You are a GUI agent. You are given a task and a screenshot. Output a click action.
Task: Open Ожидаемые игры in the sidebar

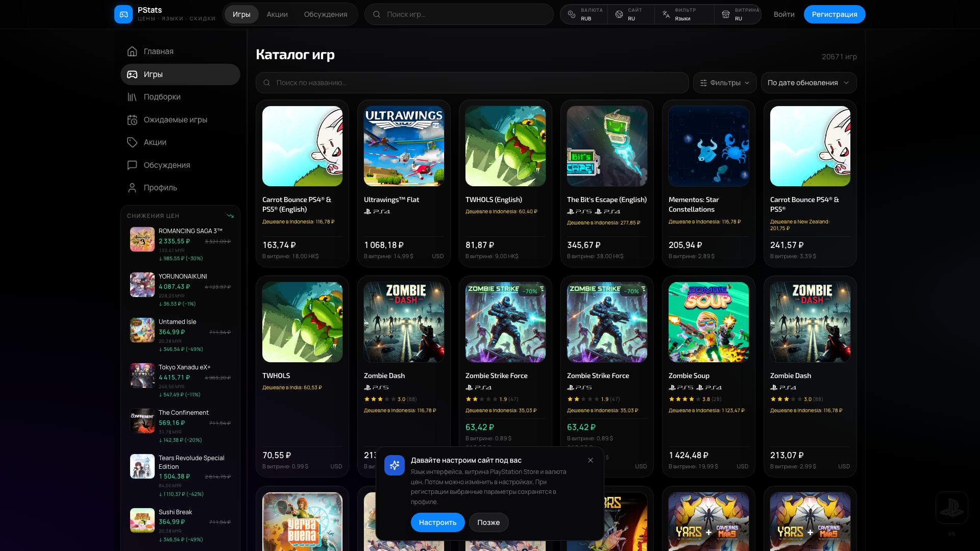(x=180, y=120)
